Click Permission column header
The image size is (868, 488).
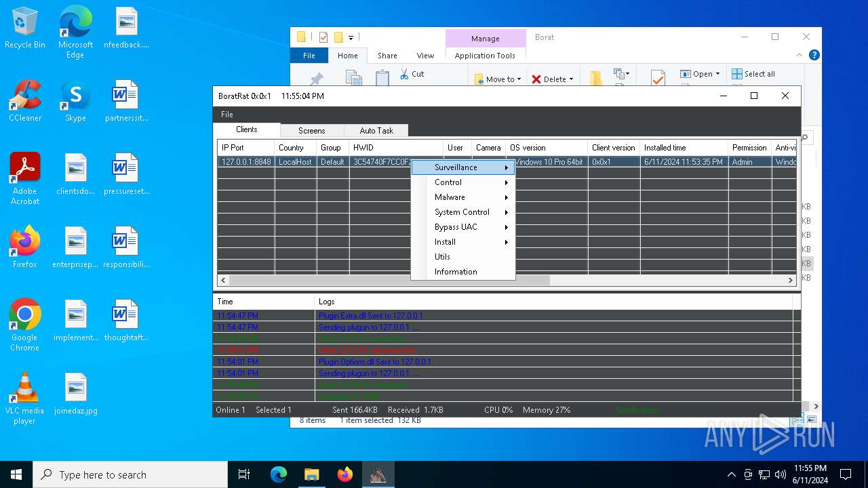coord(749,148)
